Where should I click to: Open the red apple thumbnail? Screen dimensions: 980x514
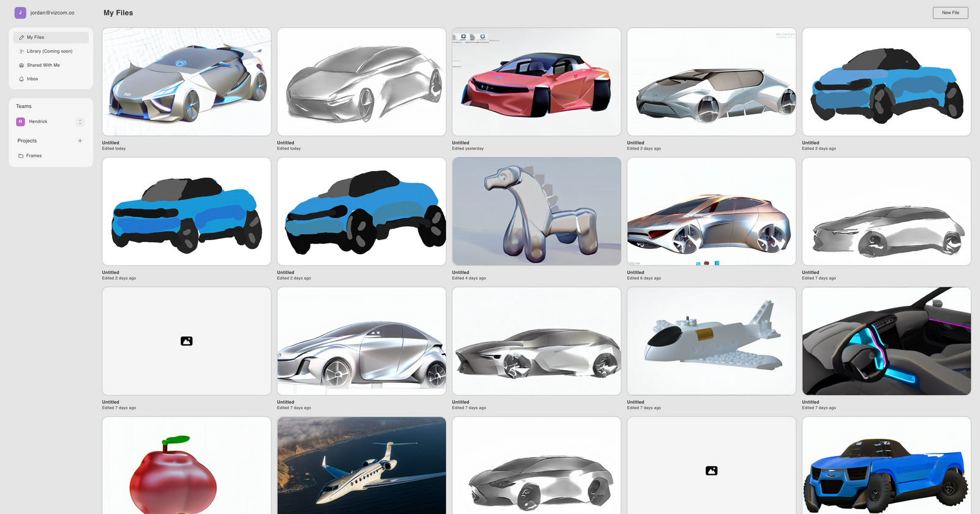coord(186,465)
